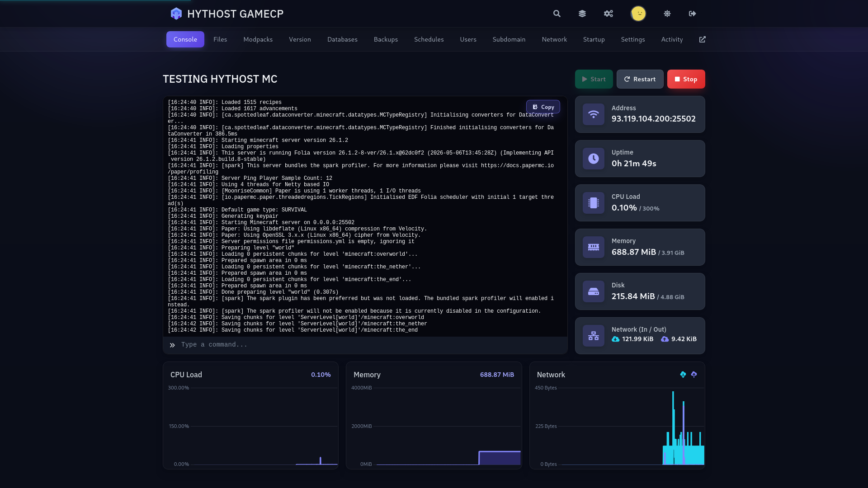Switch to the Console tab

tap(185, 39)
